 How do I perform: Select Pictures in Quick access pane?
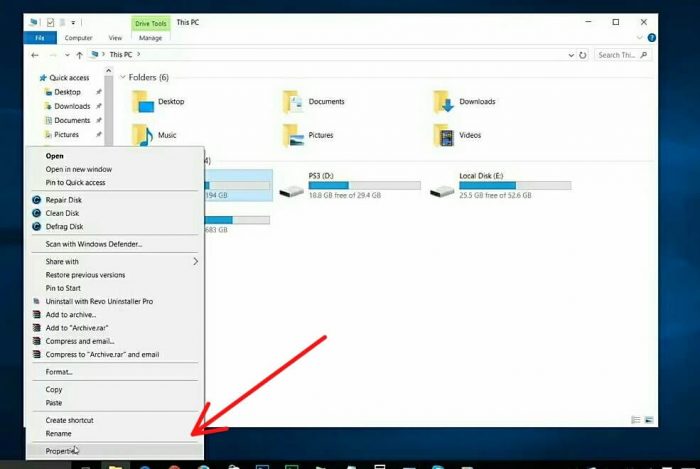(66, 135)
